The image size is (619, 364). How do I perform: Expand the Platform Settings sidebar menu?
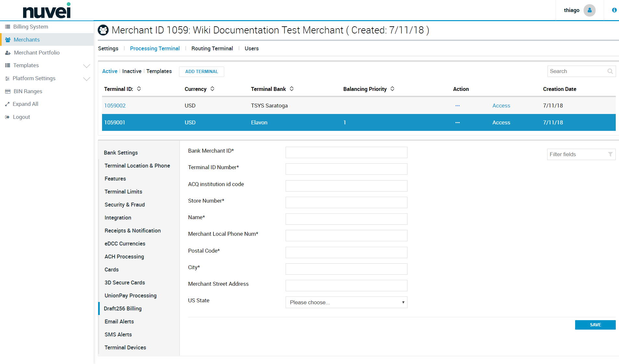(x=86, y=79)
